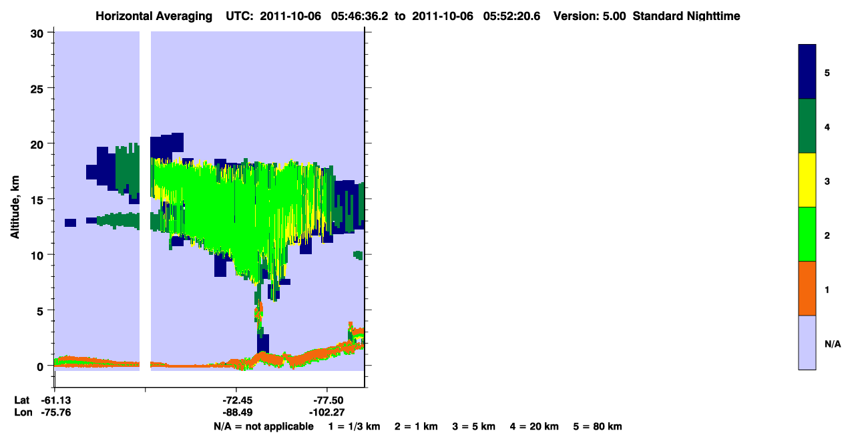Click the dark blue level 5 color swatch
The width and height of the screenshot is (868, 445).
pyautogui.click(x=807, y=72)
